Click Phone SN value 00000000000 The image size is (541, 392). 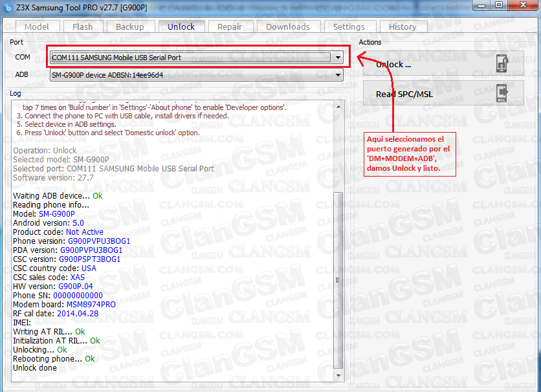click(78, 295)
